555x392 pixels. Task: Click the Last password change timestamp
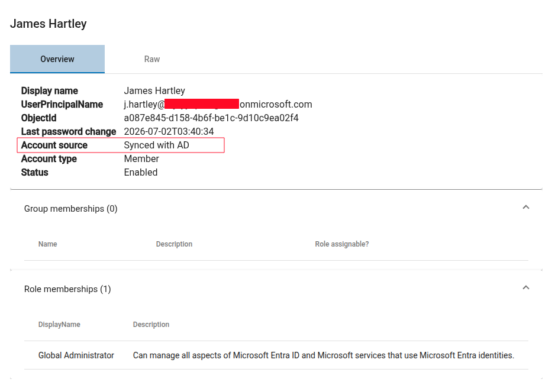pyautogui.click(x=169, y=132)
